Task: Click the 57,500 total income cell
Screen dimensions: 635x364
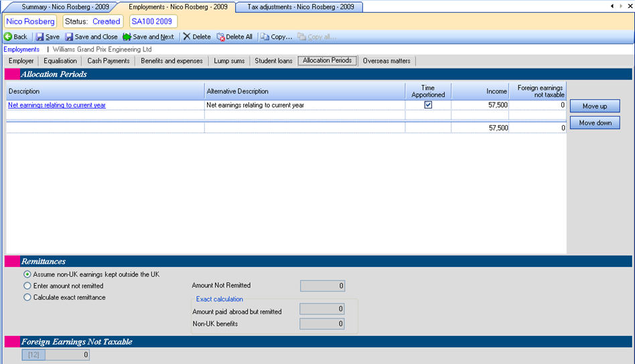Action: [480, 128]
